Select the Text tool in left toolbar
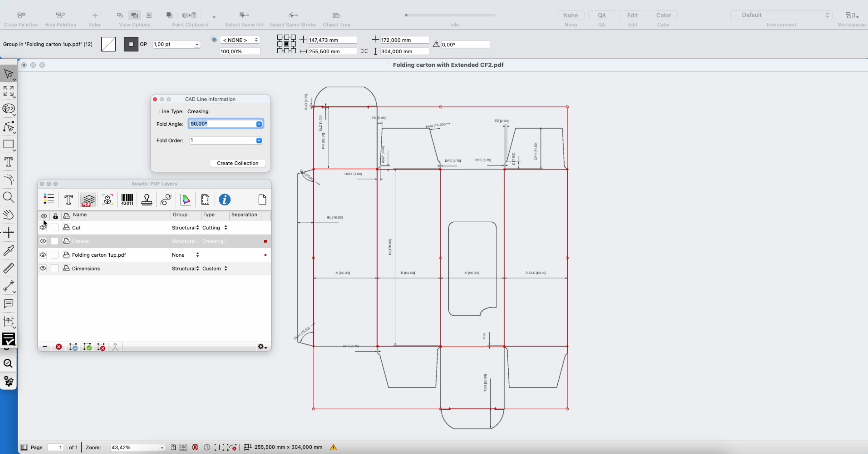The image size is (868, 454). (8, 162)
